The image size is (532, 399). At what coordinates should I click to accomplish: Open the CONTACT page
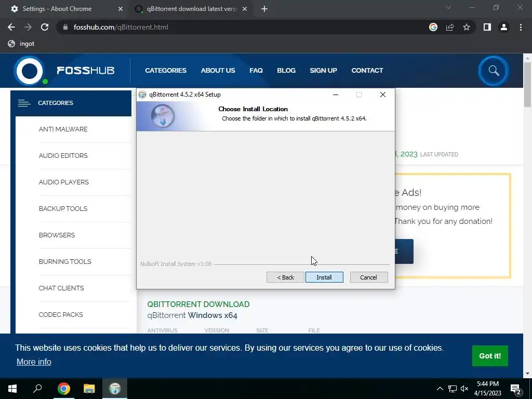(367, 71)
